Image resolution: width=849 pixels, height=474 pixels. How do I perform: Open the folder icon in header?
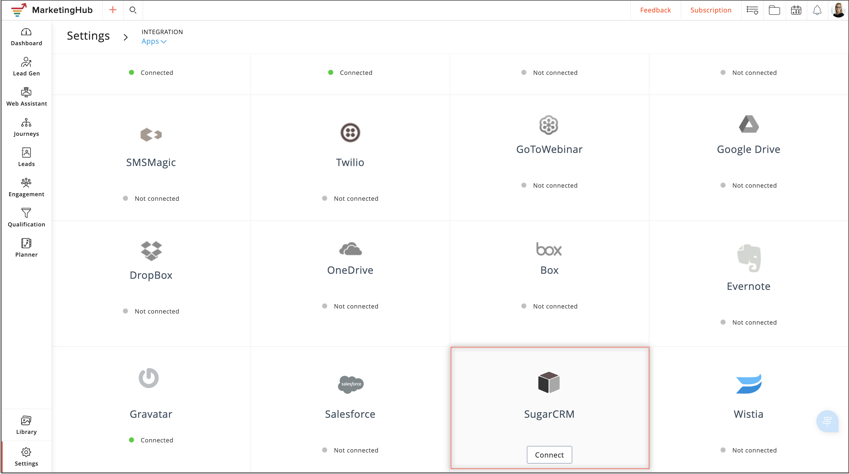[774, 10]
